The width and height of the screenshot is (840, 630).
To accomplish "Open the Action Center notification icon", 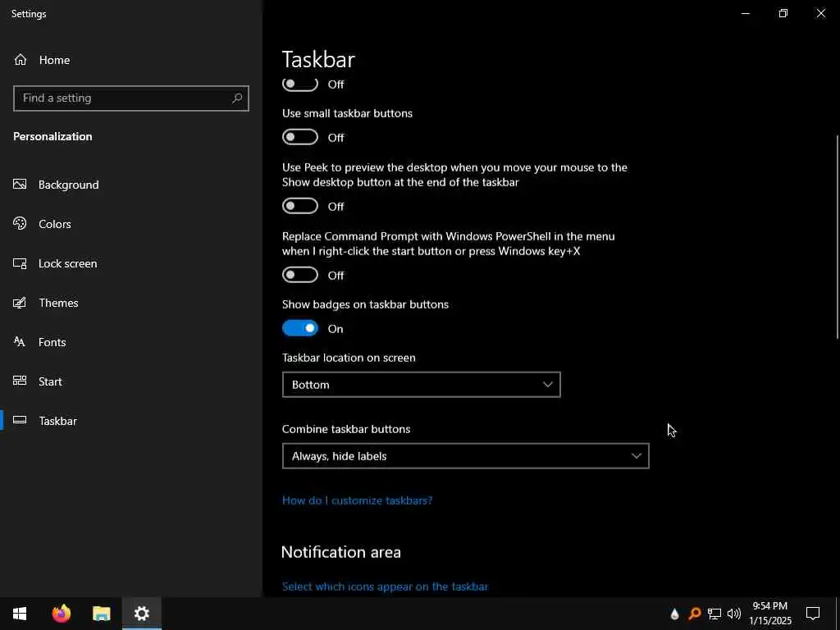I will tap(813, 614).
